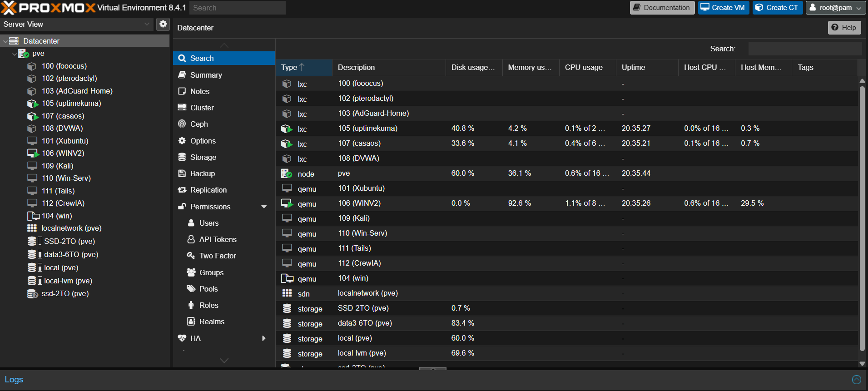This screenshot has height=391, width=868.
Task: Click the pve node icon in tree
Action: coord(24,54)
